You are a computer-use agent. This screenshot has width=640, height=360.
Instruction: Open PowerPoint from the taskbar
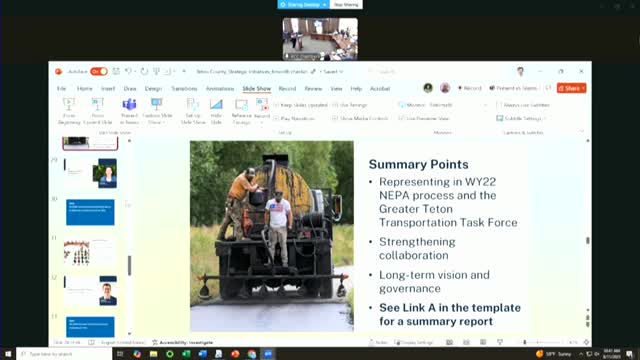(x=235, y=354)
